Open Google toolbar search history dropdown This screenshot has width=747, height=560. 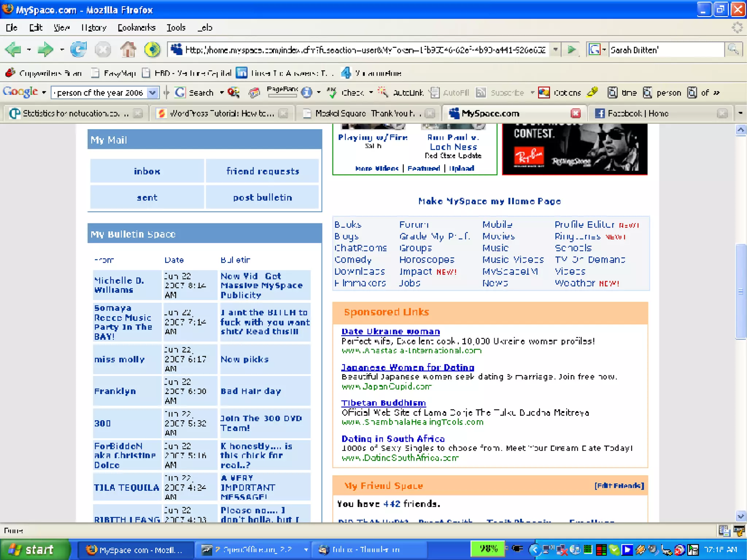152,93
